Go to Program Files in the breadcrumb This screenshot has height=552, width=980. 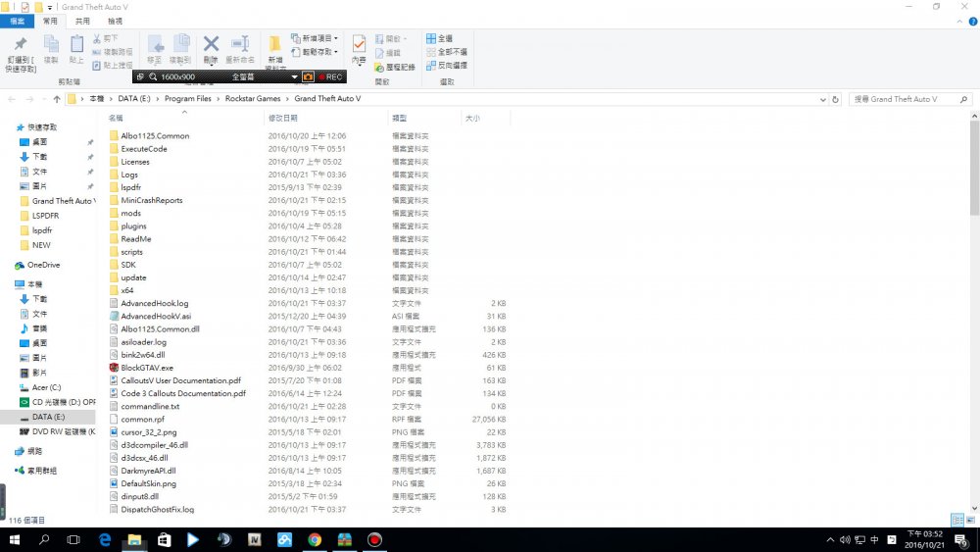(x=187, y=99)
